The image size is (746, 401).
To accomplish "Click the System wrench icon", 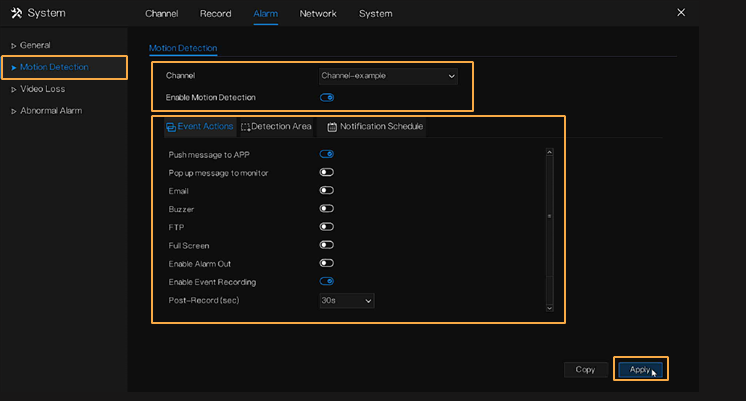I will (x=15, y=13).
